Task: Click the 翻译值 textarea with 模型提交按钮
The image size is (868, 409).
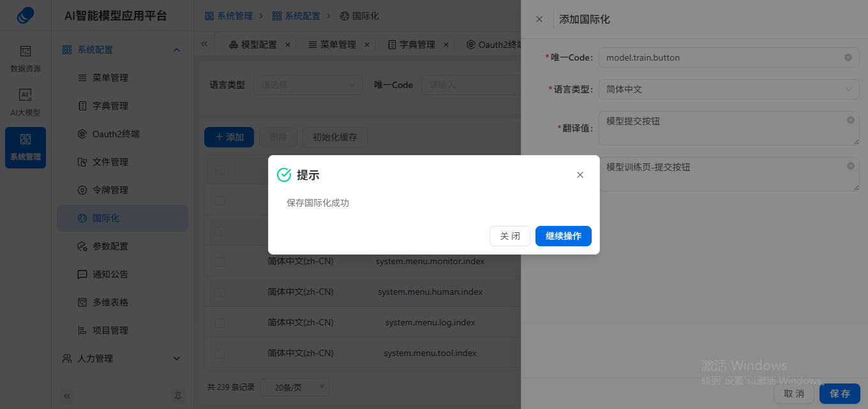Action: click(x=729, y=128)
